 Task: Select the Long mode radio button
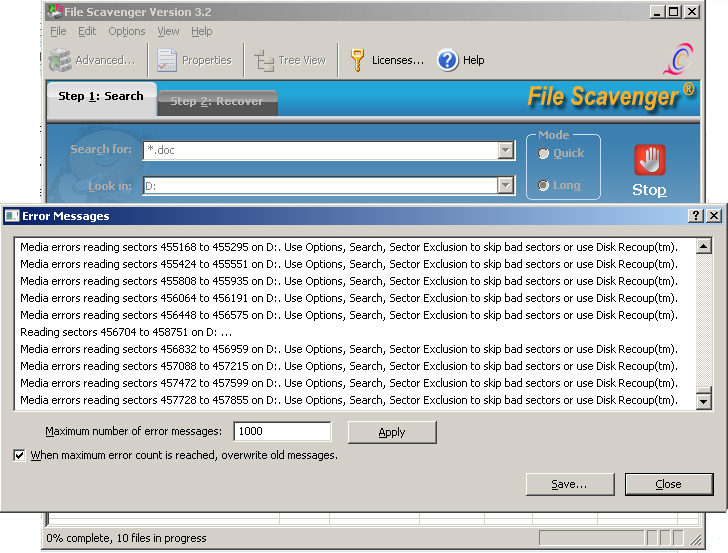543,185
